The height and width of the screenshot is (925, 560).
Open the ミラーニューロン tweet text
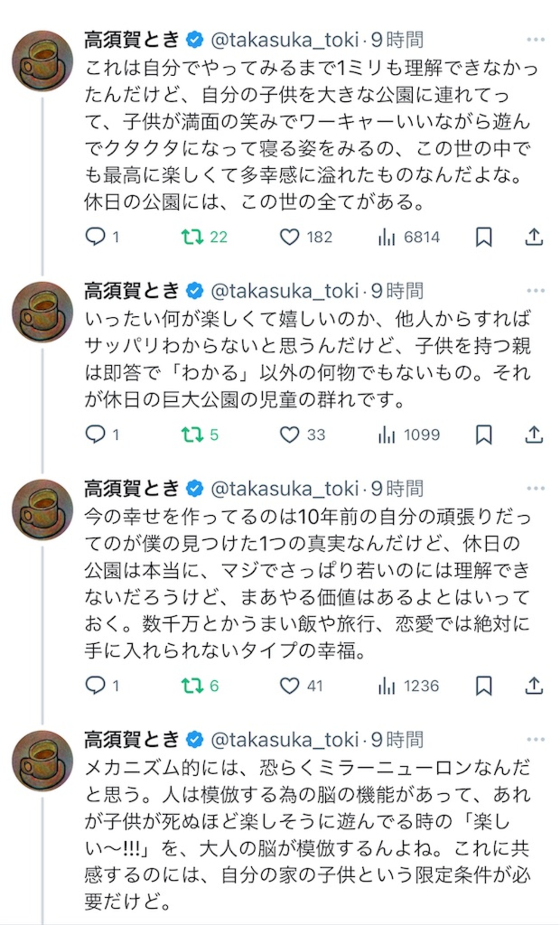pyautogui.click(x=307, y=834)
